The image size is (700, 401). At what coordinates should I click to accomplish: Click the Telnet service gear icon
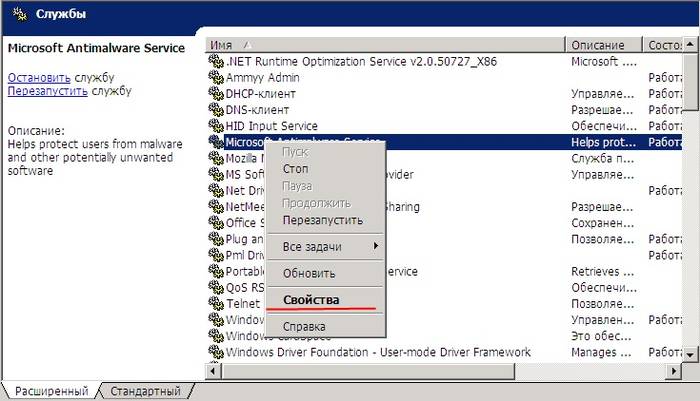(216, 303)
